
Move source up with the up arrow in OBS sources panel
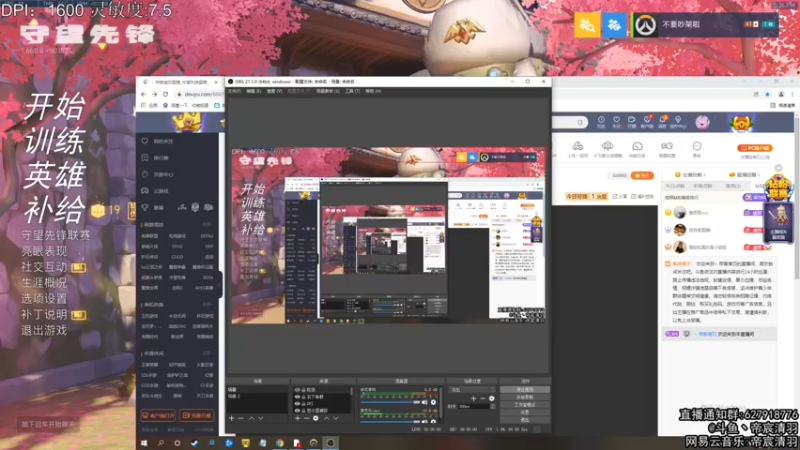[x=327, y=418]
